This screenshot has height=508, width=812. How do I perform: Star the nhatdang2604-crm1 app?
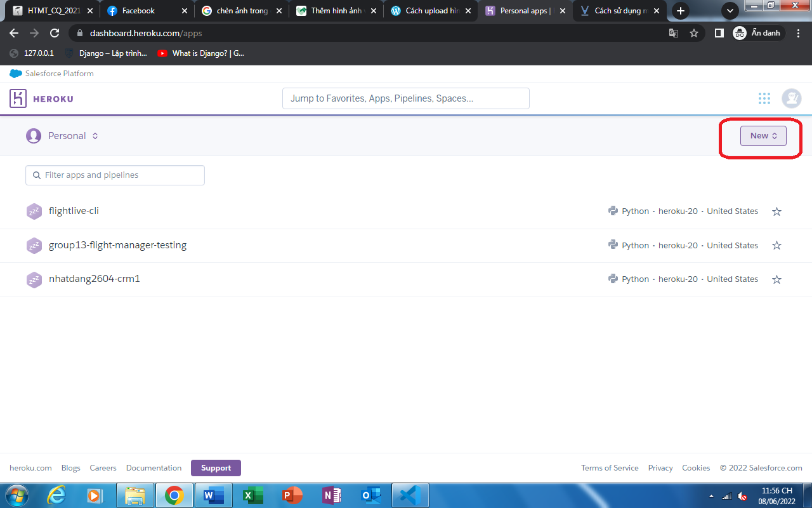tap(776, 279)
